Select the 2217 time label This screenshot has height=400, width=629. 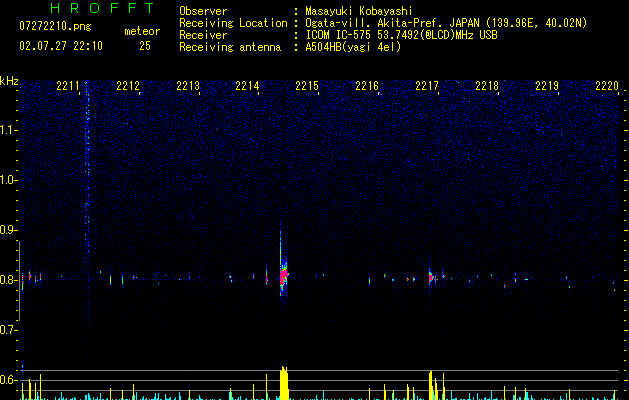[427, 86]
